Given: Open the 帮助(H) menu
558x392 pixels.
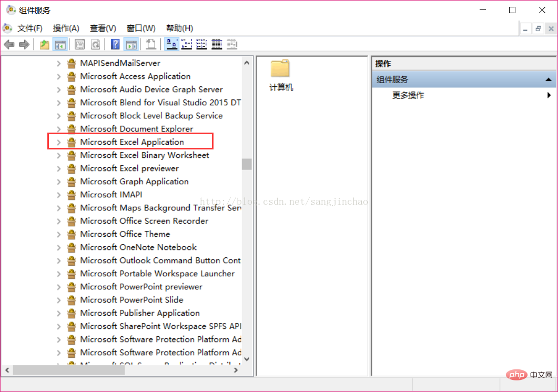Looking at the screenshot, I should [x=179, y=28].
